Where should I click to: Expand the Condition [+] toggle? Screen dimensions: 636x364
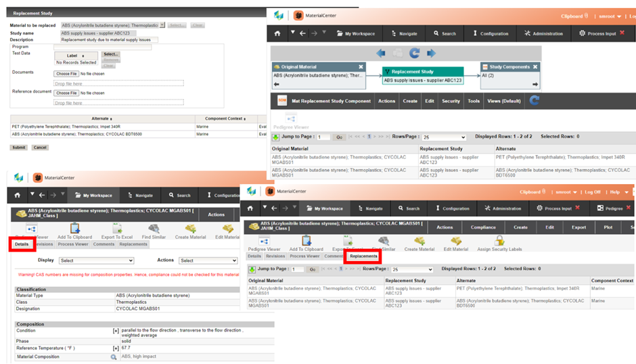pyautogui.click(x=116, y=331)
